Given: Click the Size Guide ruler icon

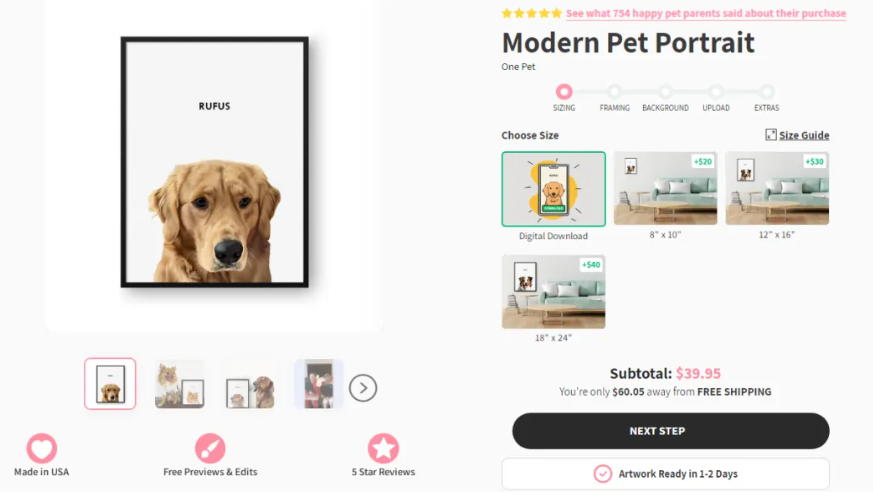Looking at the screenshot, I should (771, 135).
